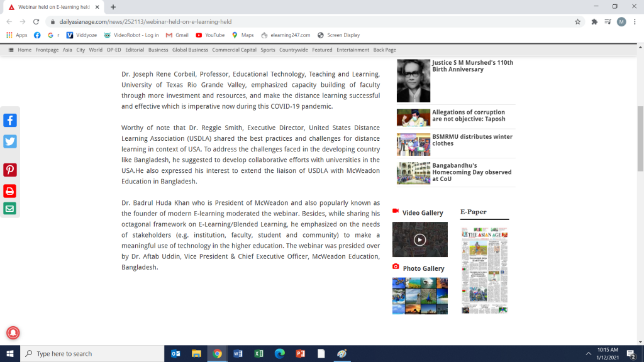
Task: Go to the World section
Action: [x=96, y=50]
